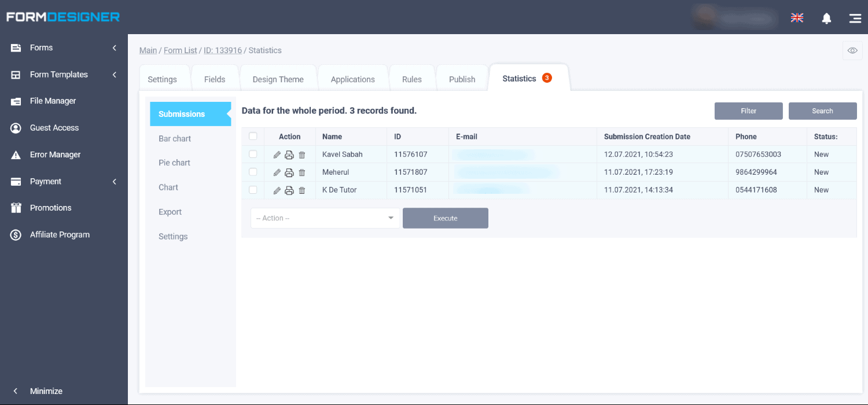Edit the Kavel Sabah submission with pencil icon
The image size is (868, 405).
tap(277, 155)
